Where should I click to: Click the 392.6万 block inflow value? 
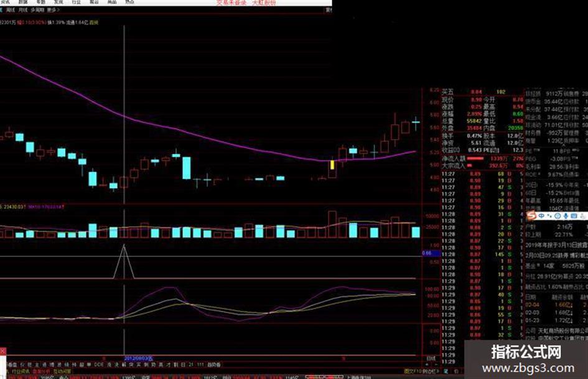click(498, 166)
